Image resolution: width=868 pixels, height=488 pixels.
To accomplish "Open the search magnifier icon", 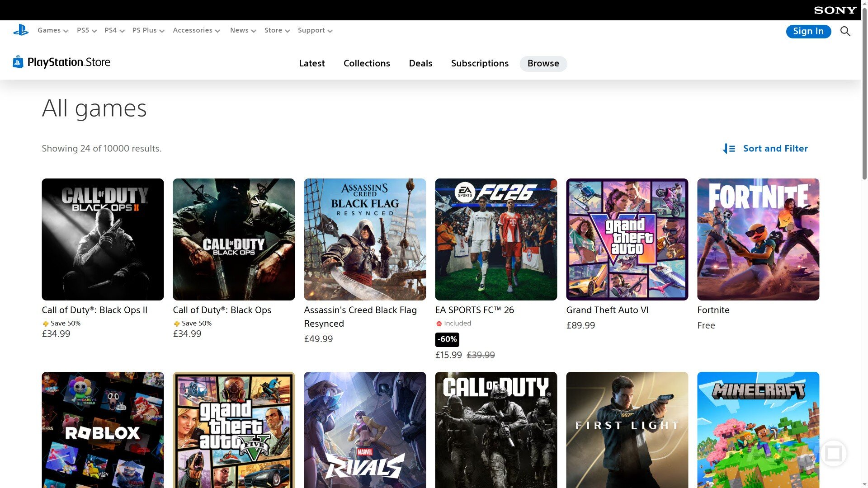I will 845,31.
